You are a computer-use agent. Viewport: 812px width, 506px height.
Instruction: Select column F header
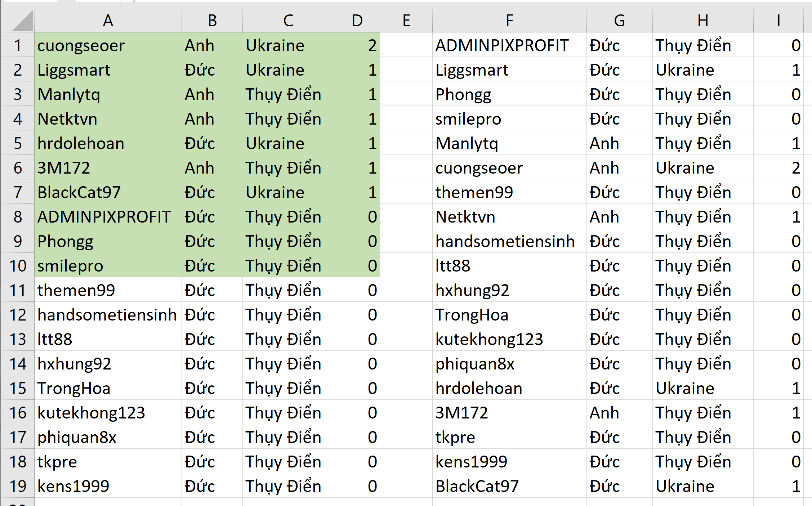click(509, 21)
